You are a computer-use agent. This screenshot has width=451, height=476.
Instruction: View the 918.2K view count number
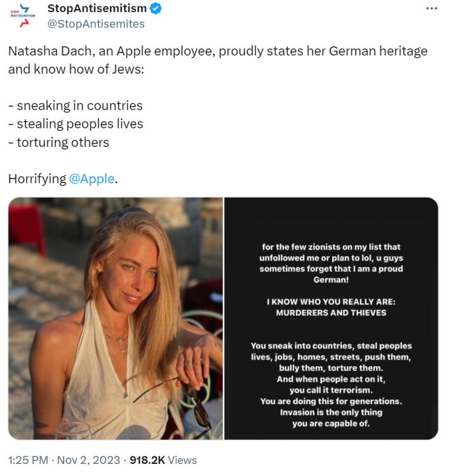coord(147,460)
